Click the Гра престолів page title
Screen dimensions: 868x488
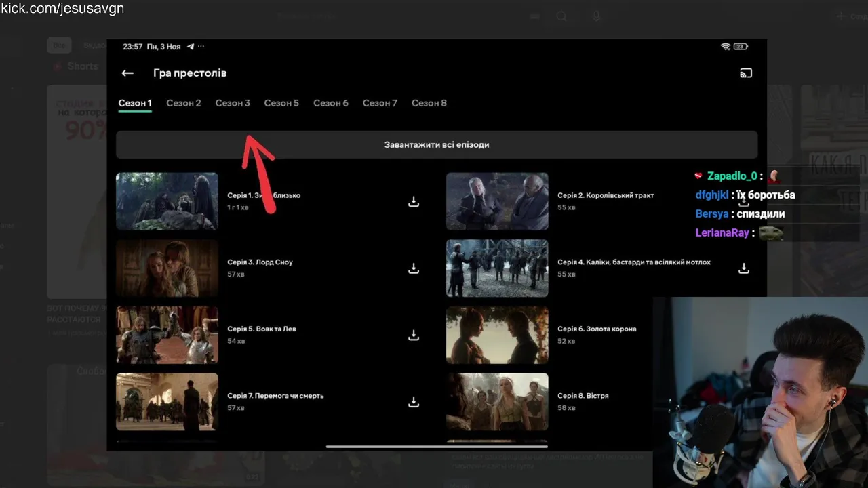[190, 73]
